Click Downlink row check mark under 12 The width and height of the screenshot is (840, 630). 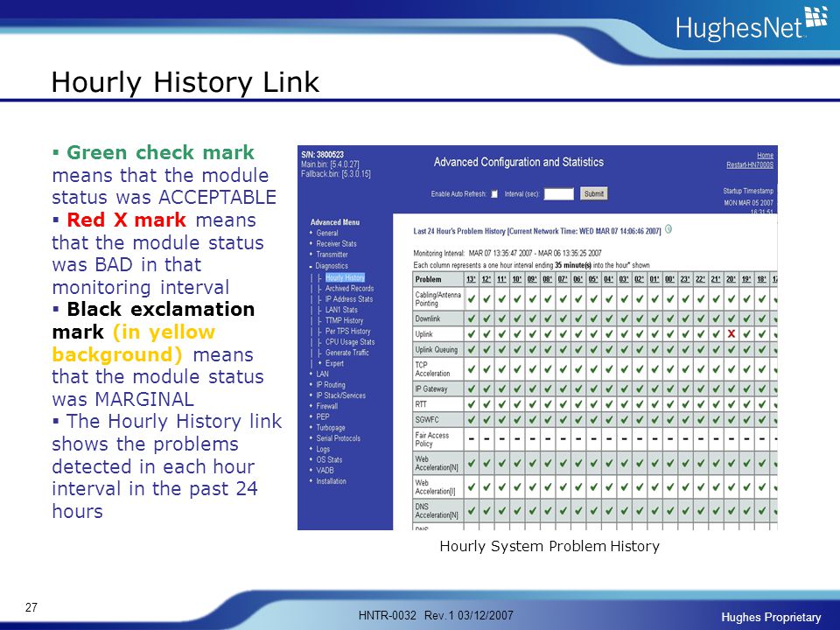tap(486, 318)
